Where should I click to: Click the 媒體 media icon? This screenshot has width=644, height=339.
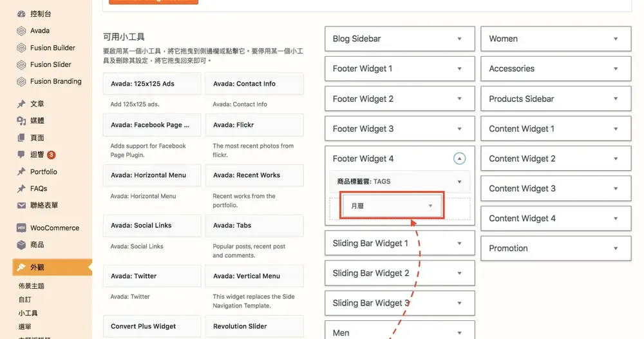coord(21,121)
